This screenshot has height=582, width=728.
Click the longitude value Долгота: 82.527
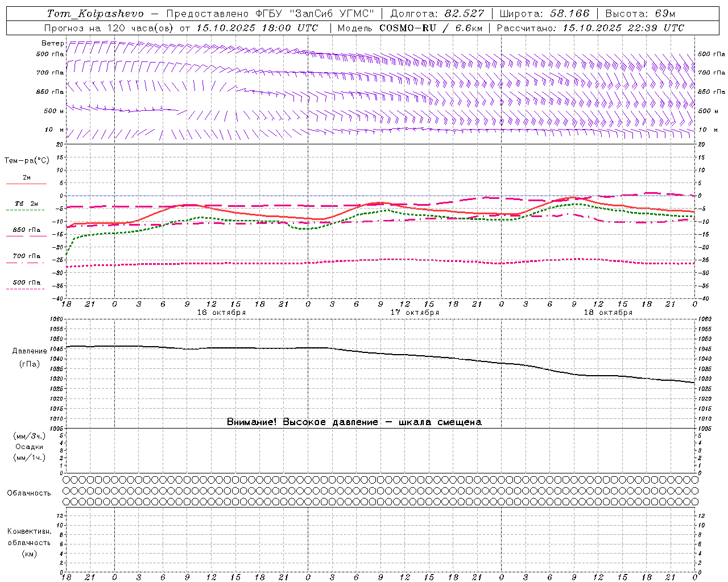(x=437, y=14)
